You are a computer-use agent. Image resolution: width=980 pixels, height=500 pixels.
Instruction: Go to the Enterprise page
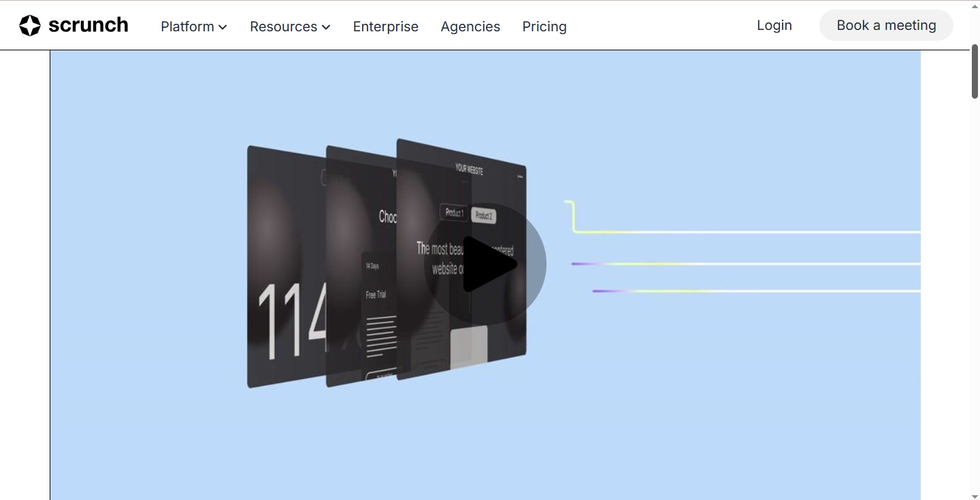[386, 27]
